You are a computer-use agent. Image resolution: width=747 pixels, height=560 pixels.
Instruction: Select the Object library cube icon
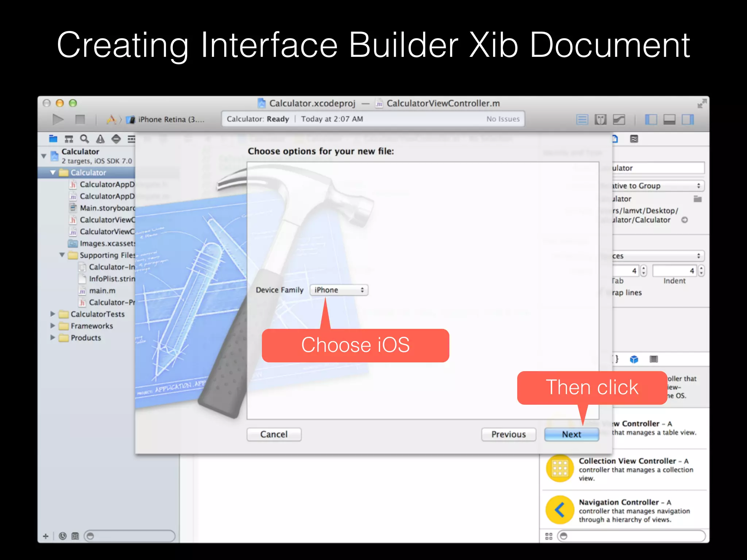pyautogui.click(x=634, y=359)
